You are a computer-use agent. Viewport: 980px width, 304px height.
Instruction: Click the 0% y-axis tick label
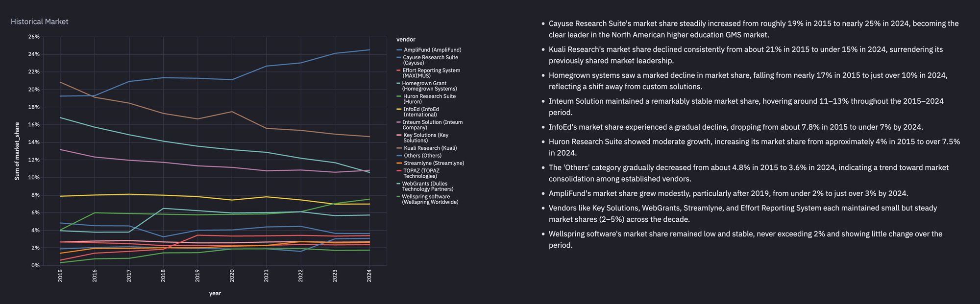coord(35,265)
